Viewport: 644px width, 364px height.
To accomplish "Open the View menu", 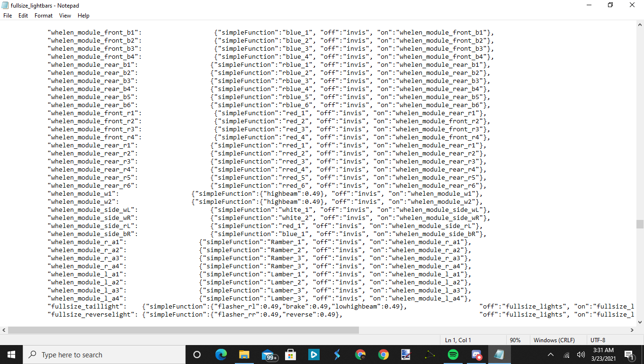I will tap(65, 16).
